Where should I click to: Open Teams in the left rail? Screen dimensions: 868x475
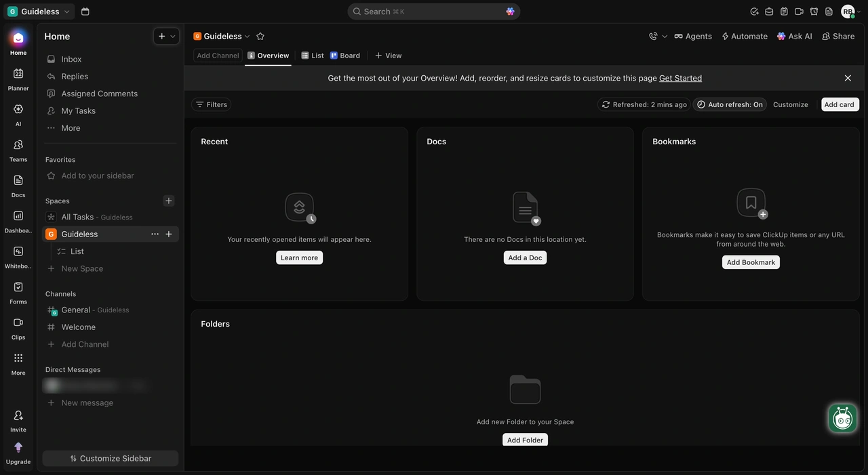click(x=18, y=150)
